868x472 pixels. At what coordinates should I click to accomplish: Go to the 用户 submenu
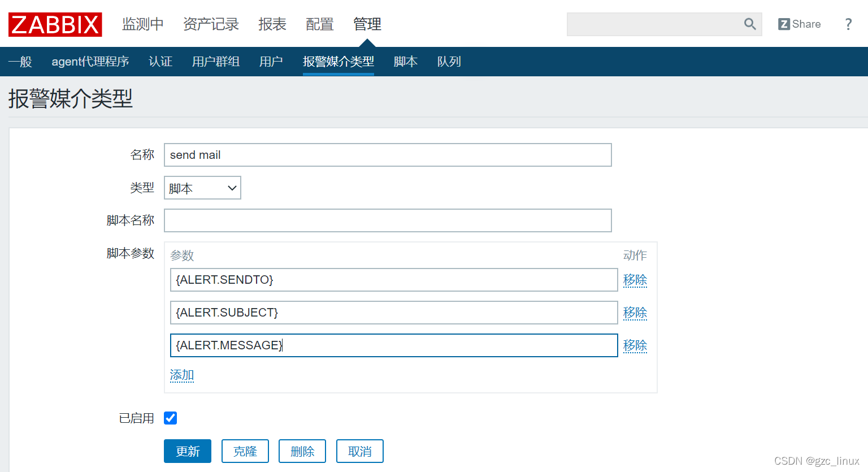[271, 61]
